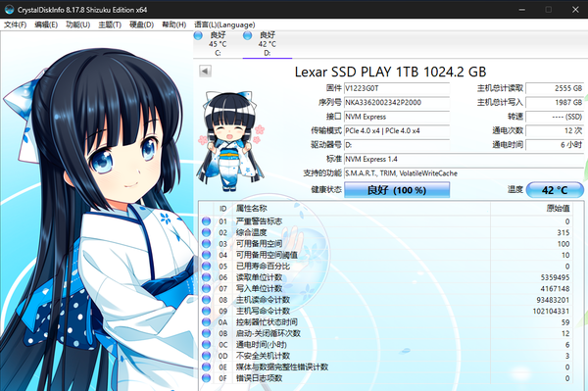Open the 帮助(H) menu
This screenshot has height=391, width=588.
[x=174, y=24]
